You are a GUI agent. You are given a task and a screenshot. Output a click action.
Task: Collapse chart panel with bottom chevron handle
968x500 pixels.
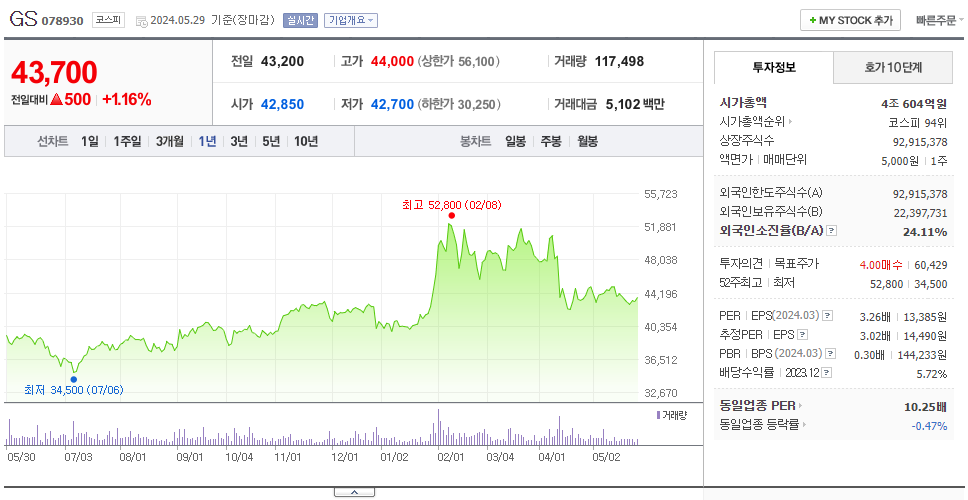(354, 492)
